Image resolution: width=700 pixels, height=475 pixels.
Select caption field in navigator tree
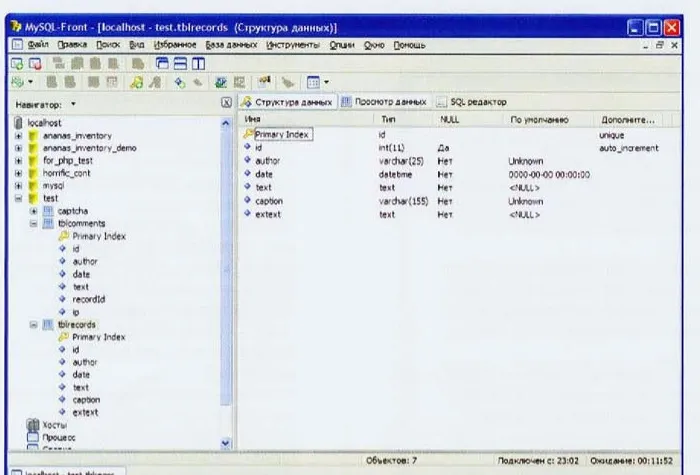tap(87, 400)
